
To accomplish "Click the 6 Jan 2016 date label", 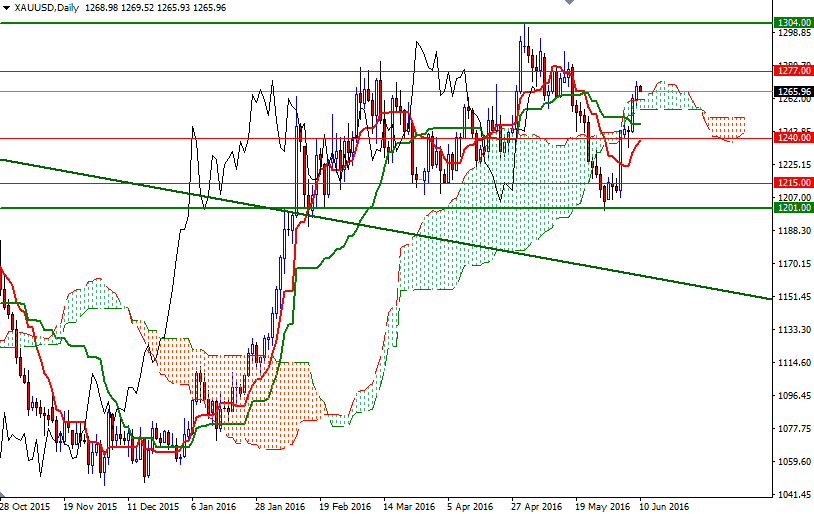I will 214,506.
